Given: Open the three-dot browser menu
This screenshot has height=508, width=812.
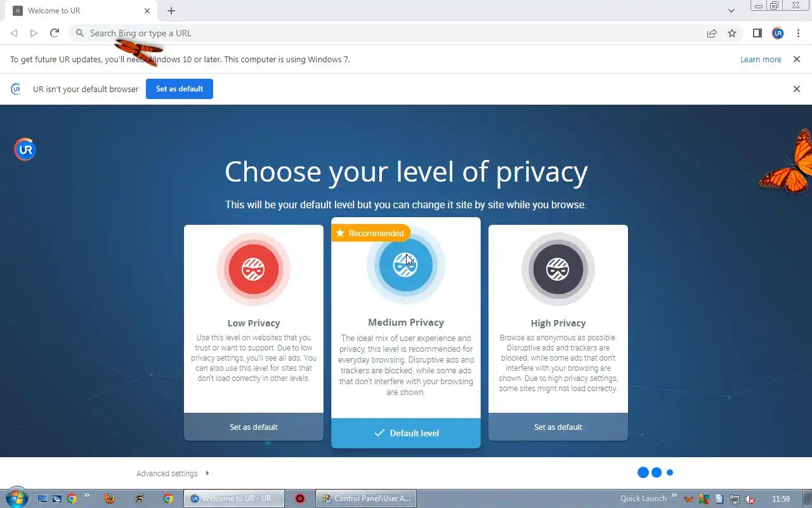Looking at the screenshot, I should pos(798,33).
